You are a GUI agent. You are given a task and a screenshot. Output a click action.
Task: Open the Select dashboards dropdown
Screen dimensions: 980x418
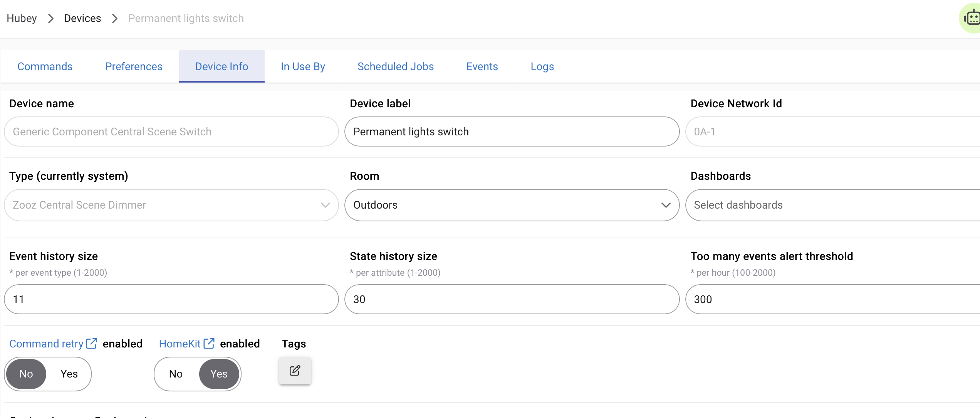[832, 205]
